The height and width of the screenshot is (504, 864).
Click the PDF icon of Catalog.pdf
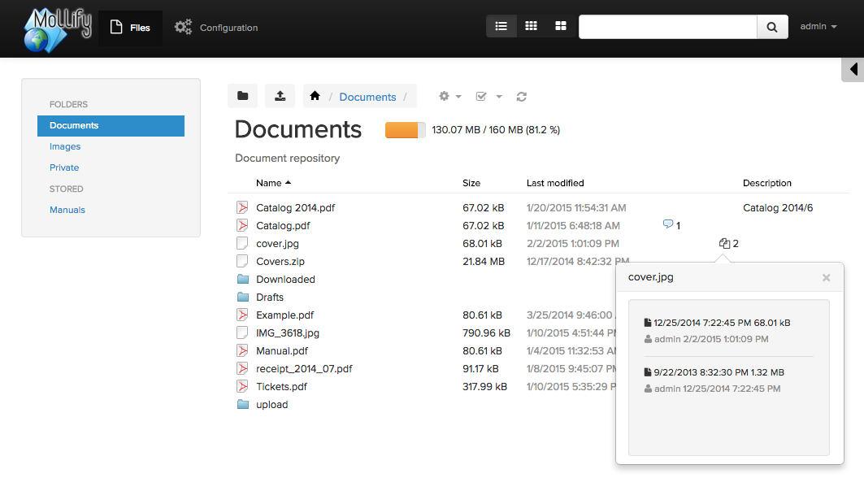click(242, 225)
